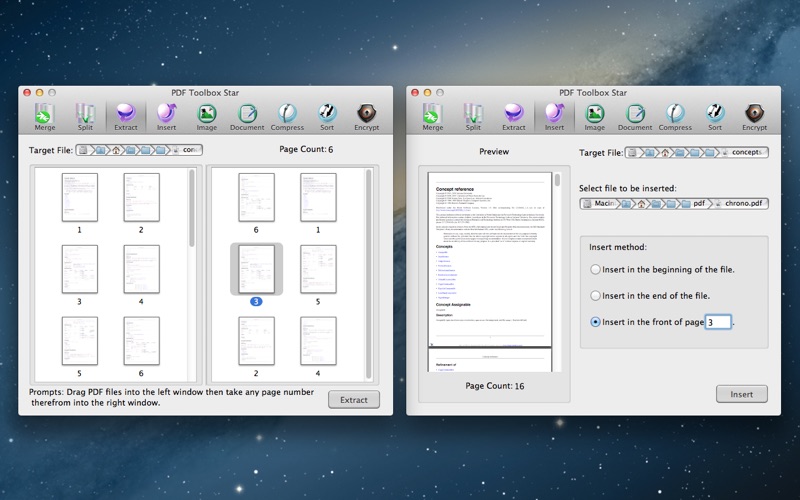800x500 pixels.
Task: Click the 'Preview' heading in Insert window
Action: click(494, 152)
